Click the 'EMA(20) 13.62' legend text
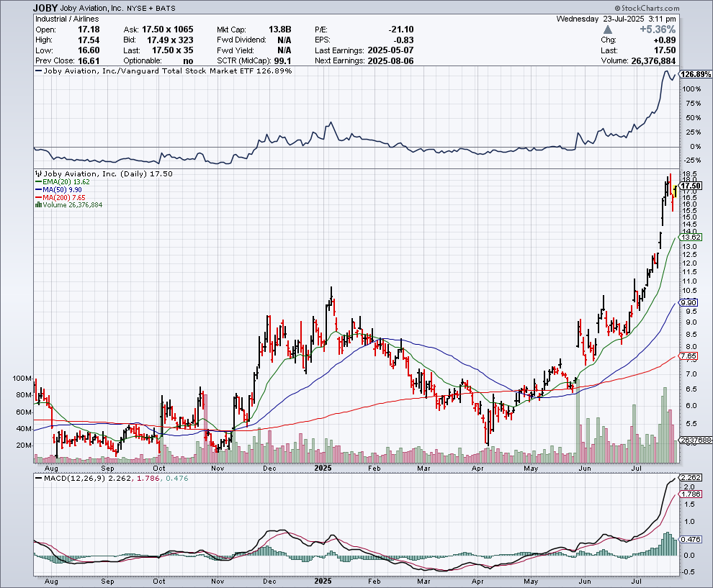The image size is (713, 588). coord(66,182)
